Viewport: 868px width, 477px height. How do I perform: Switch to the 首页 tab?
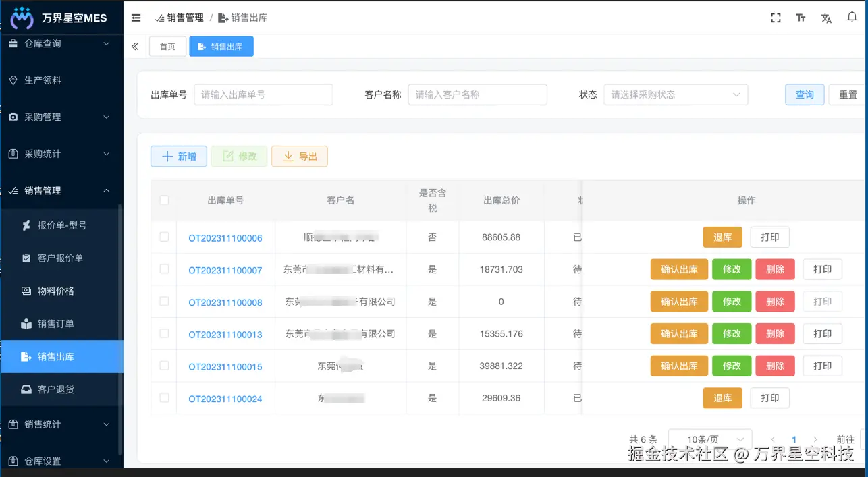click(x=167, y=47)
